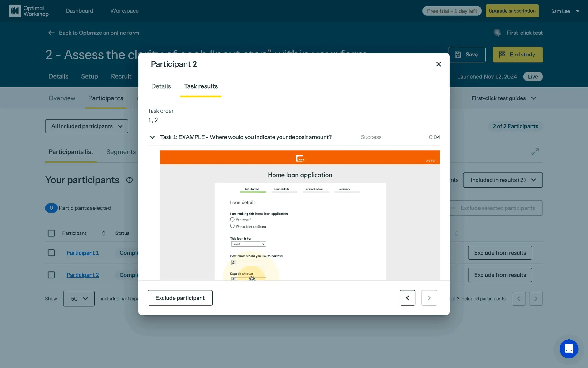The height and width of the screenshot is (368, 588).
Task: Open the All included participants dropdown
Action: (87, 126)
